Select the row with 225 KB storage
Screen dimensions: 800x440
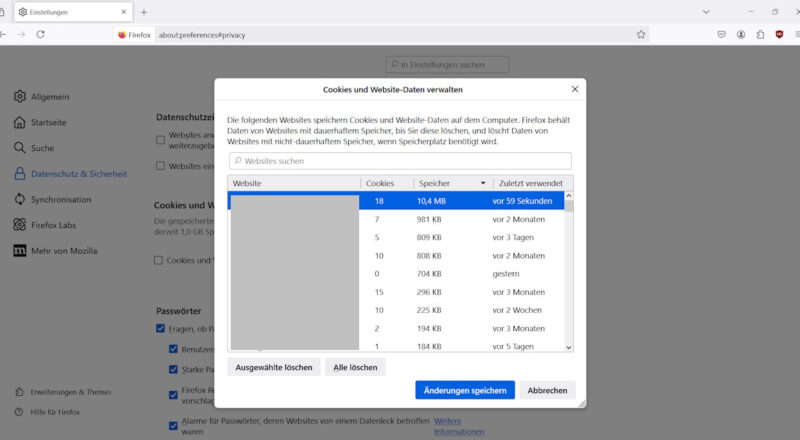click(396, 310)
